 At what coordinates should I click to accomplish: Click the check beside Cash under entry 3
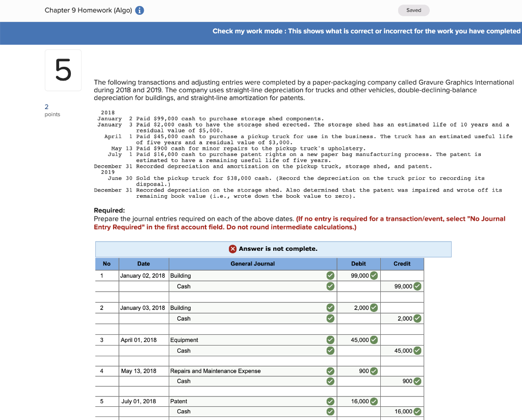330,351
